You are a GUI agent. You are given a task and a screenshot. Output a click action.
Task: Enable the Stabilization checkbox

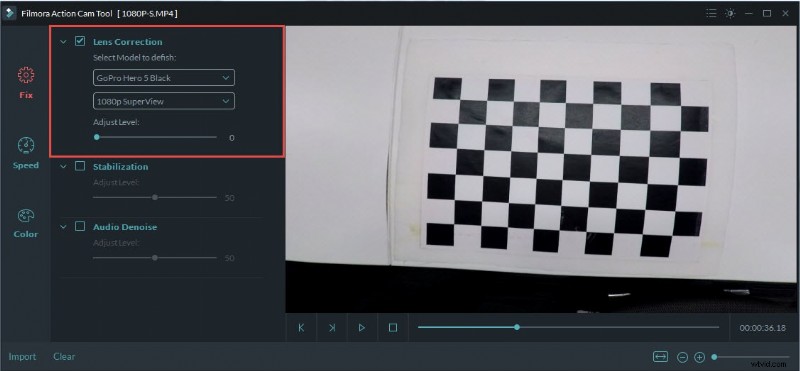pos(80,166)
